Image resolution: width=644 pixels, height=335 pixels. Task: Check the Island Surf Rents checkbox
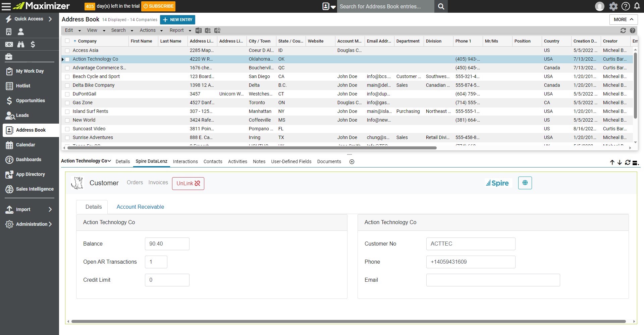pos(67,112)
